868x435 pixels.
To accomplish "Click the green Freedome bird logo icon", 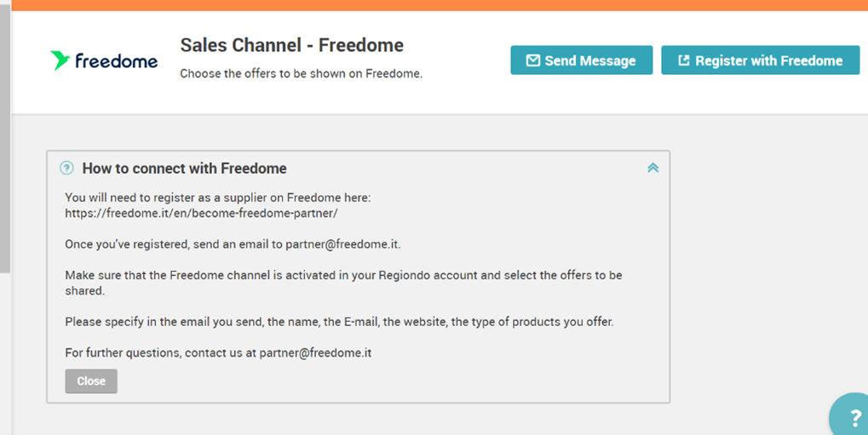I will tap(60, 60).
